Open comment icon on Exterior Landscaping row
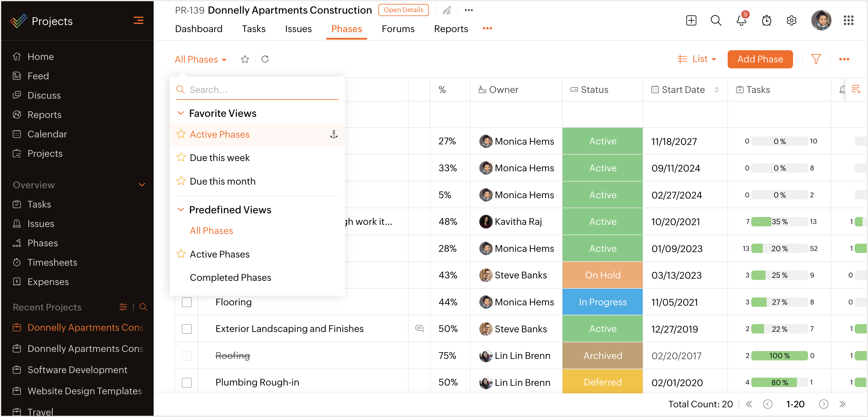The image size is (868, 417). tap(419, 328)
